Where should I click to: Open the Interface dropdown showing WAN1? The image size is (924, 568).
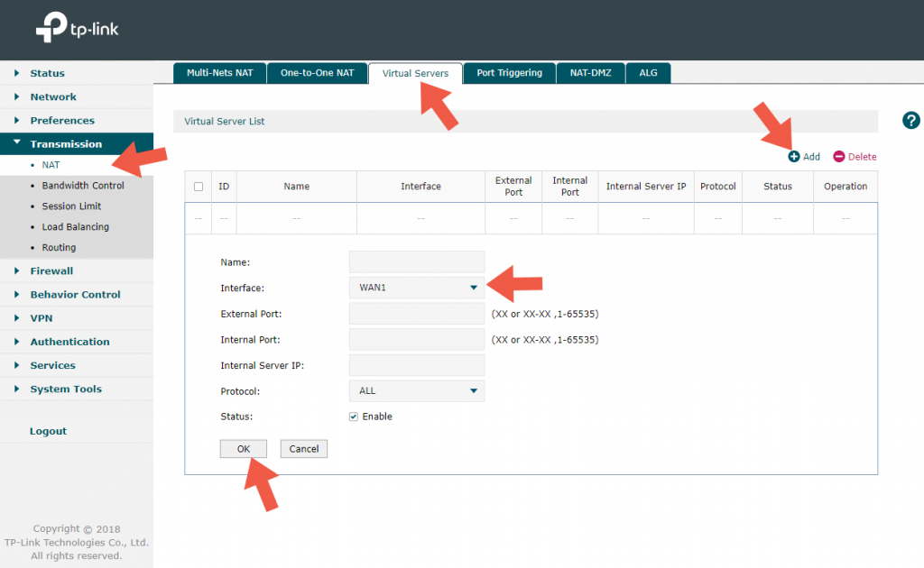(416, 287)
